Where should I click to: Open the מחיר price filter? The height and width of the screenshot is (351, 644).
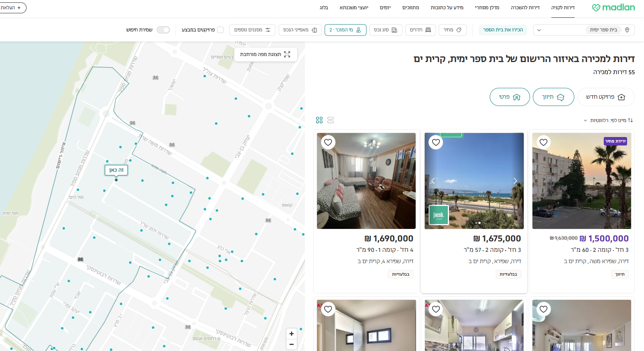[x=452, y=30]
